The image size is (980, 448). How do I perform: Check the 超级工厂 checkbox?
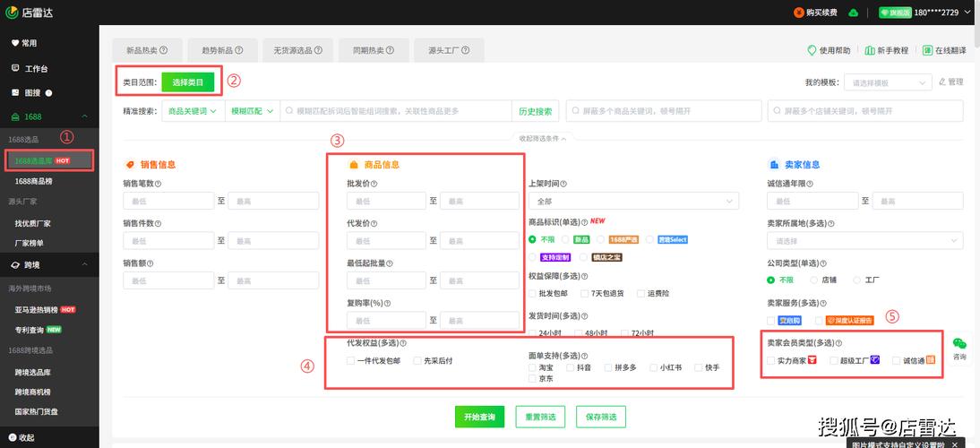click(834, 360)
